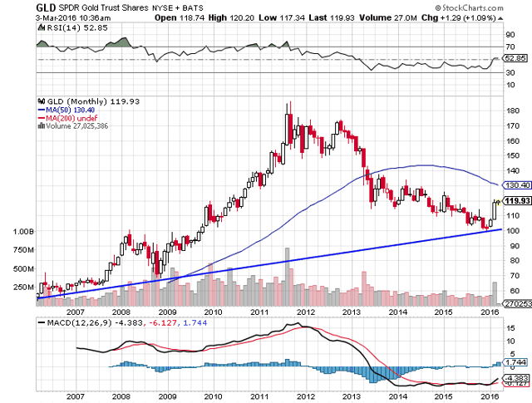Click the 1.744 MACD histogram value tag

[516, 362]
